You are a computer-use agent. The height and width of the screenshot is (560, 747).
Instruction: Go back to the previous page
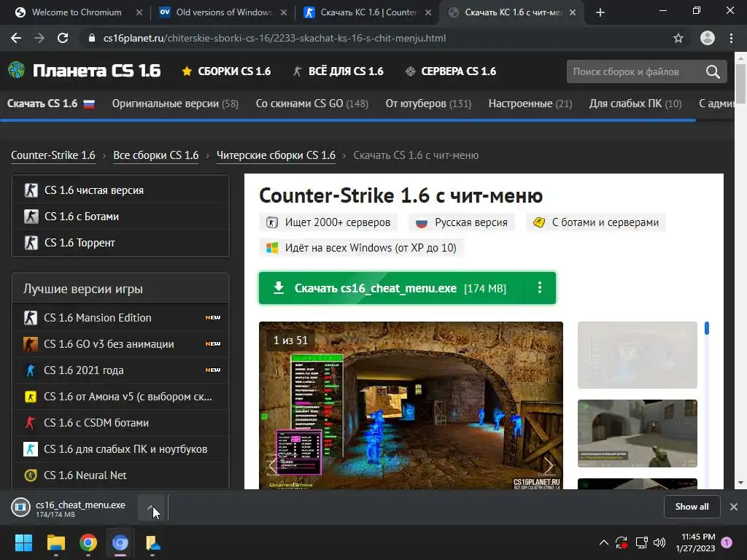pos(16,38)
